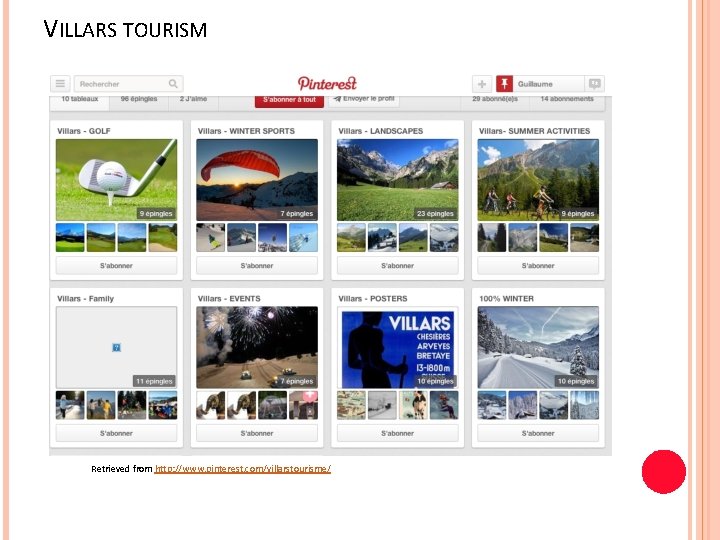Click the Villars - LANDSCAPES board title

381,131
